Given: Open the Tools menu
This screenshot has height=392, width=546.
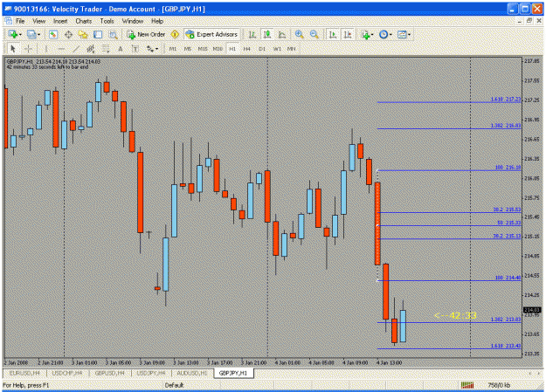Looking at the screenshot, I should tap(107, 21).
